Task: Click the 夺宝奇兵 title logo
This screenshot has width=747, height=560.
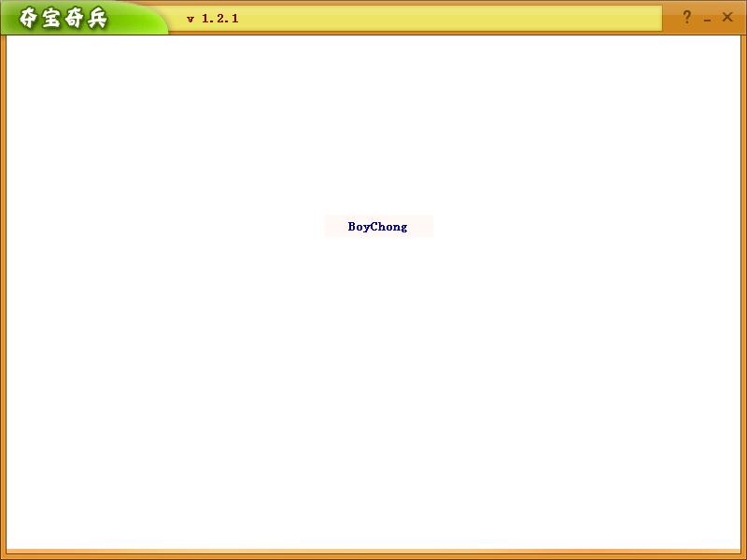Action: coord(63,19)
